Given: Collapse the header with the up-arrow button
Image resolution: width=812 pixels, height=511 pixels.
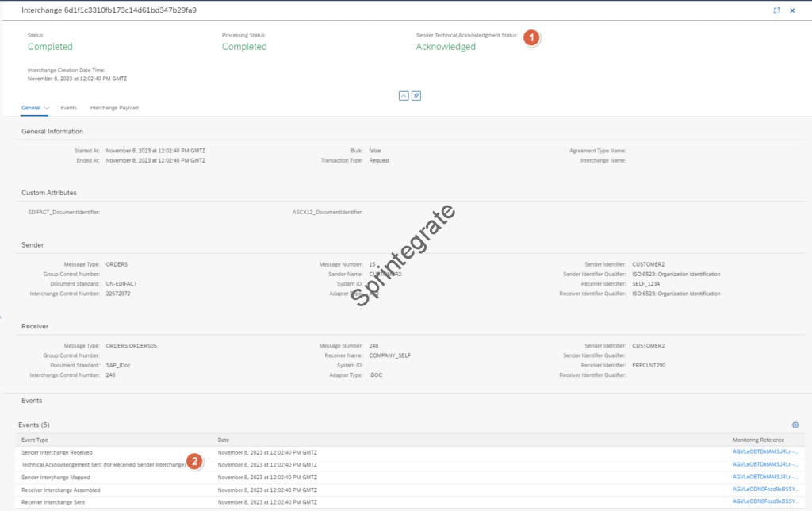Looking at the screenshot, I should [404, 95].
